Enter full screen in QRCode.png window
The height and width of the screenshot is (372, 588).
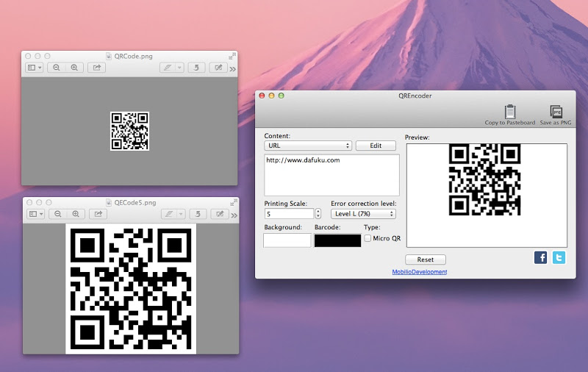click(232, 56)
